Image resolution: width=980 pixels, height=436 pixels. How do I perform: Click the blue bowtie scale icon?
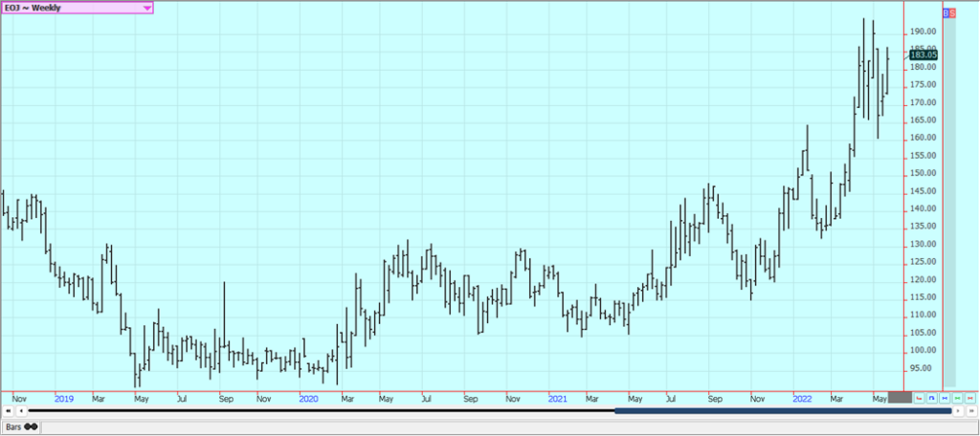tap(945, 397)
